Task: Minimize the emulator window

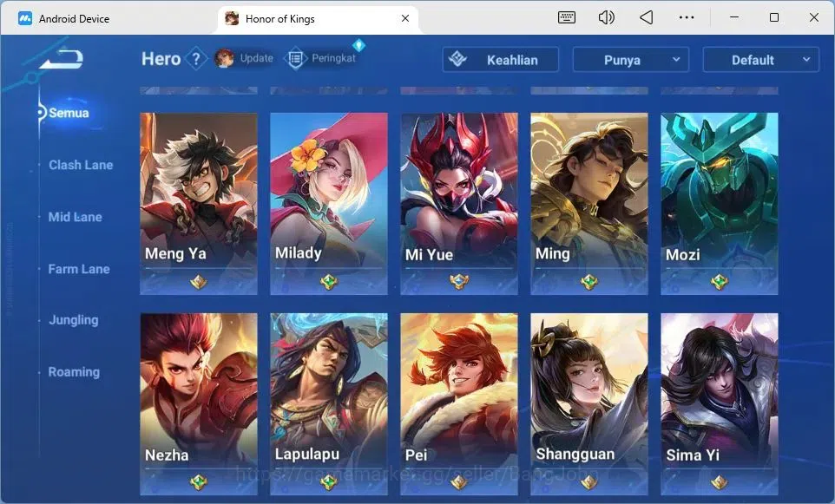Action: pyautogui.click(x=733, y=17)
